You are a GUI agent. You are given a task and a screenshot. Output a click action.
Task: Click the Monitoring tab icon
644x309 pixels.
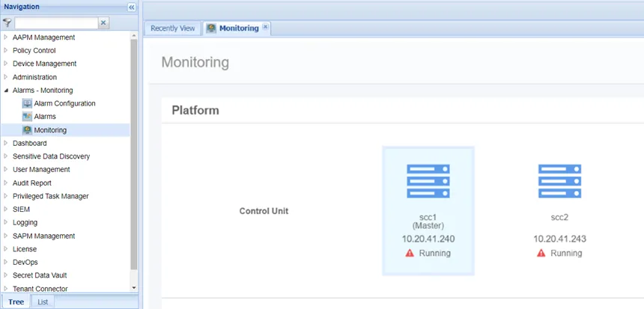[211, 28]
